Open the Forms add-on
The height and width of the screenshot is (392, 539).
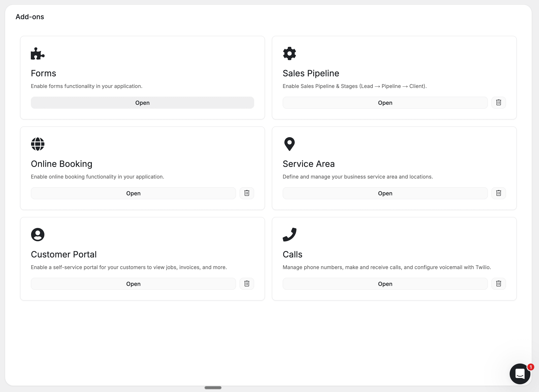coord(142,102)
